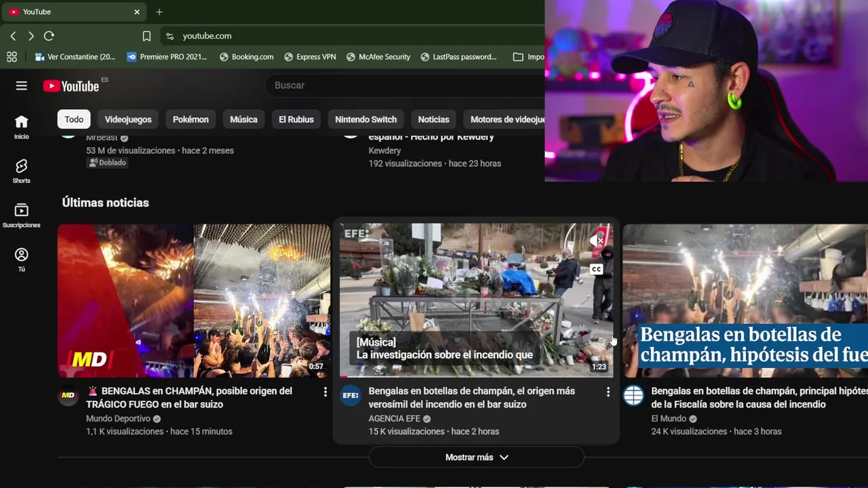Reload the current page
Screen dimensions: 868x488
(49, 36)
